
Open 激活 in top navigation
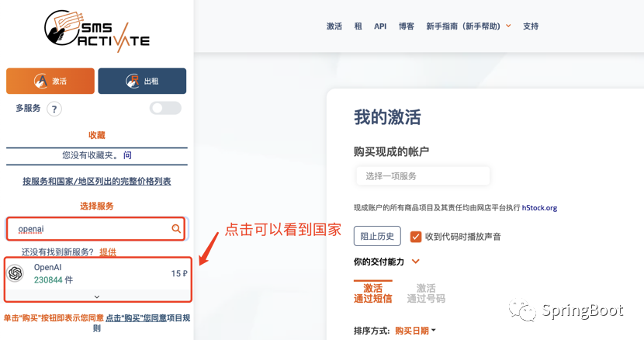click(334, 26)
